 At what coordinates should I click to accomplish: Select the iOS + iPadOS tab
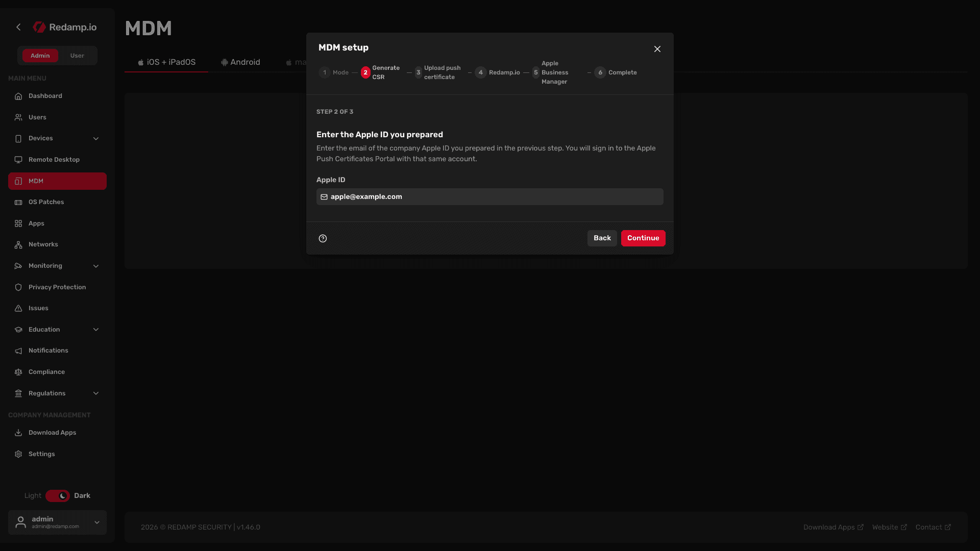166,62
